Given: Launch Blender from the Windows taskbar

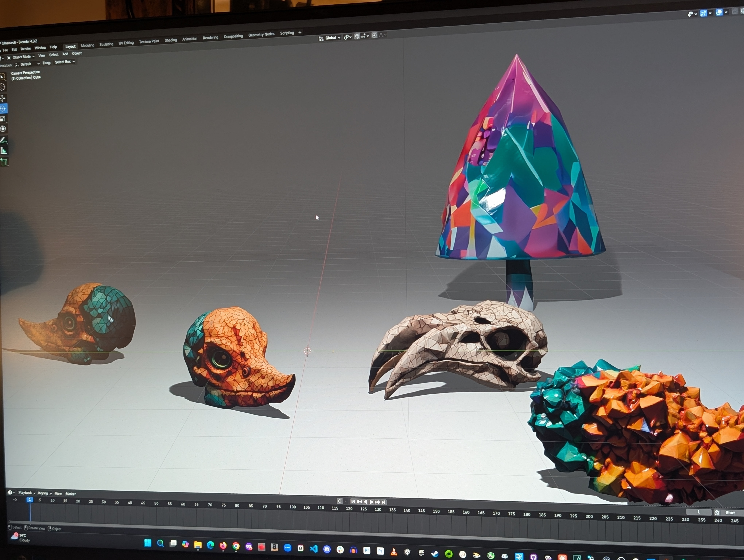Looking at the screenshot, I should click(x=666, y=558).
